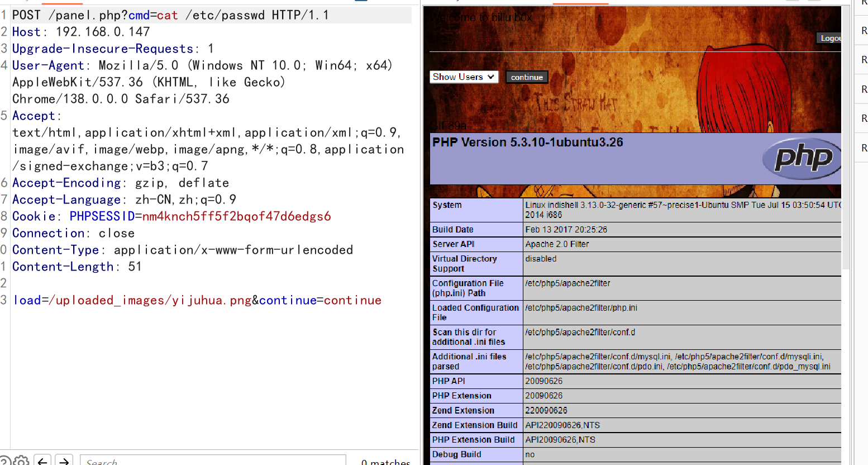
Task: Click the System row label
Action: click(447, 205)
